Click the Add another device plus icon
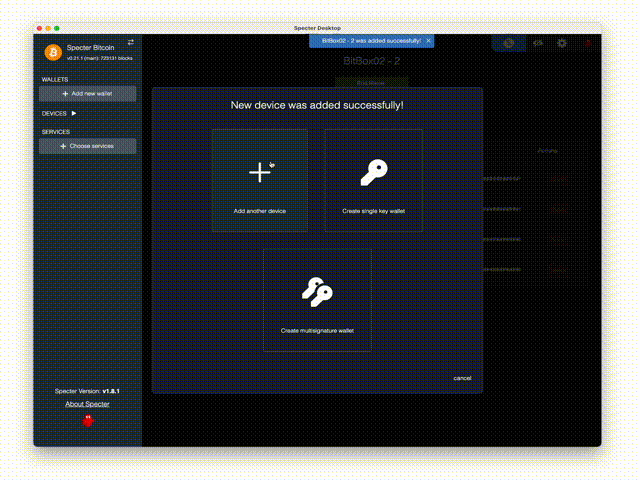 click(x=260, y=172)
